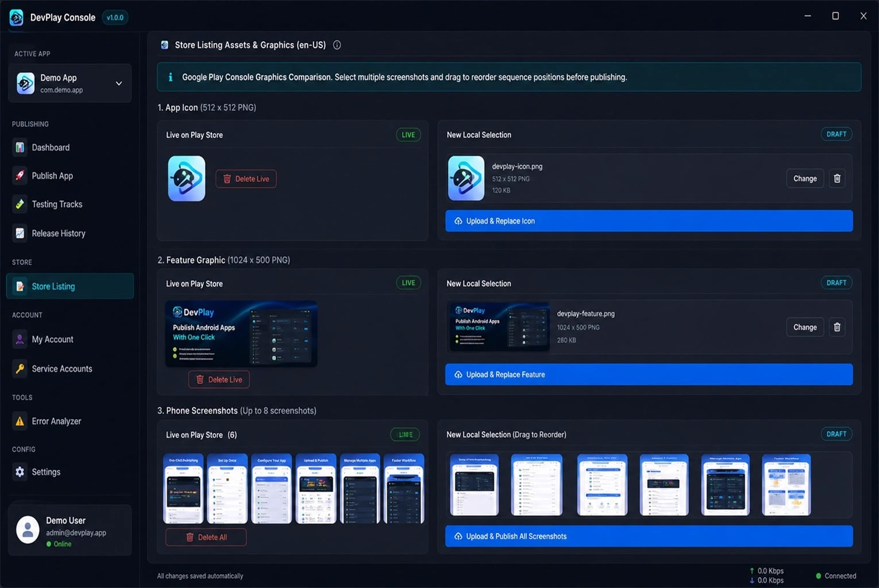This screenshot has width=879, height=588.
Task: Click the Service Accounts key icon
Action: point(20,369)
